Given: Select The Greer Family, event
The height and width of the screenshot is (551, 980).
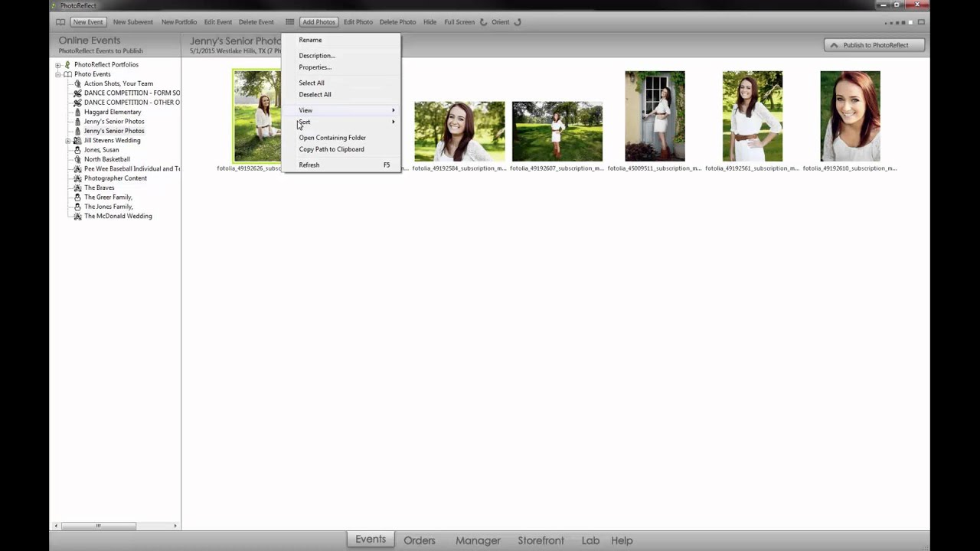Looking at the screenshot, I should pyautogui.click(x=108, y=197).
